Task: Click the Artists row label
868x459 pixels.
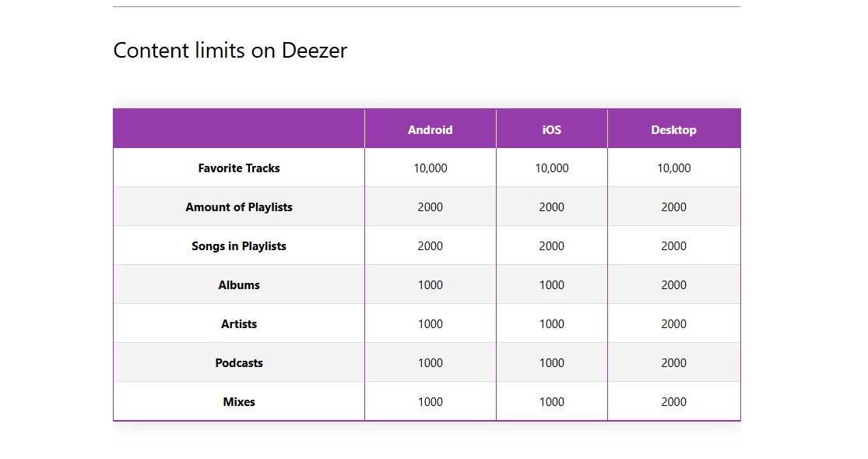Action: click(239, 324)
